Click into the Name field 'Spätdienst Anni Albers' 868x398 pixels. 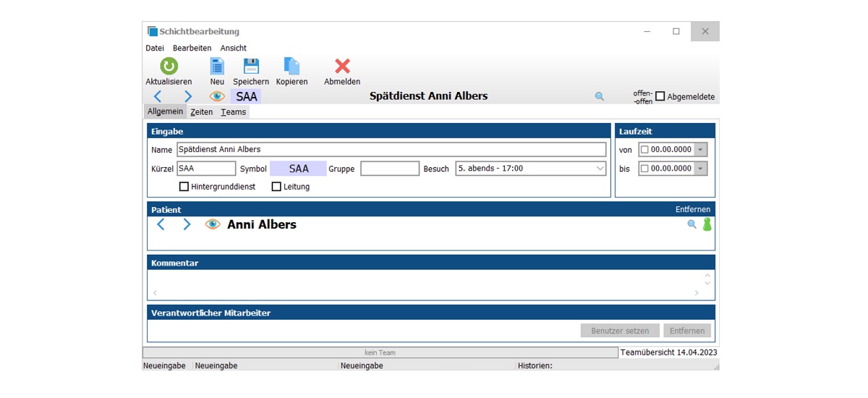click(391, 150)
